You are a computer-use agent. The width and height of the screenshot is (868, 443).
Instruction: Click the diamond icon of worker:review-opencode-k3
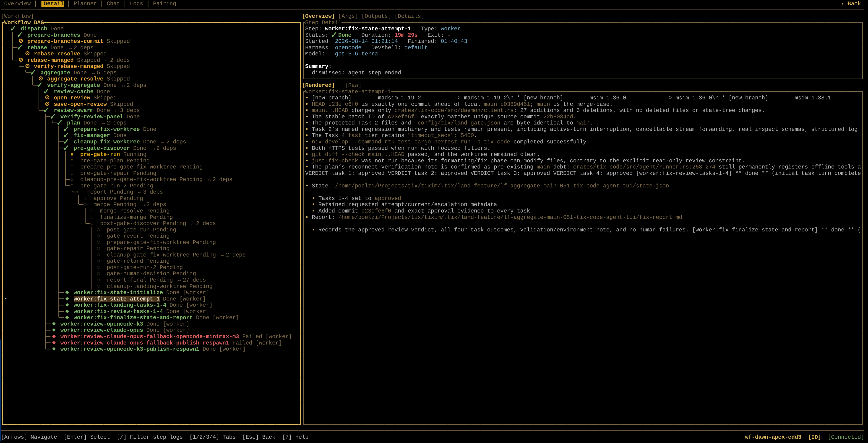click(x=54, y=324)
